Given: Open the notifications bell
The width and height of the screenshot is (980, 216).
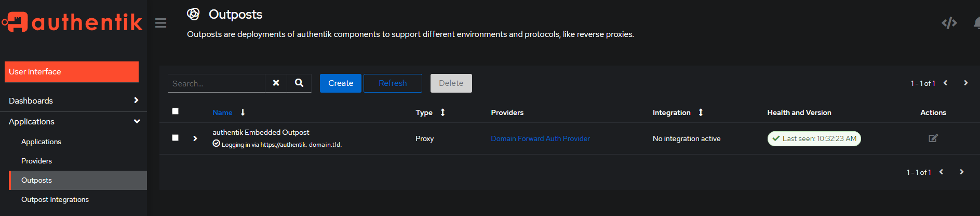Looking at the screenshot, I should coord(977,23).
